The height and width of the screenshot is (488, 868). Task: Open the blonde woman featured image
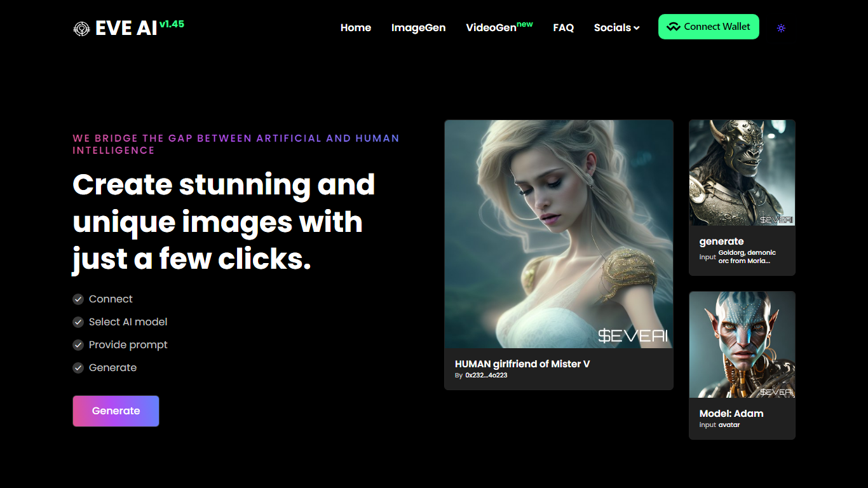[x=559, y=234]
